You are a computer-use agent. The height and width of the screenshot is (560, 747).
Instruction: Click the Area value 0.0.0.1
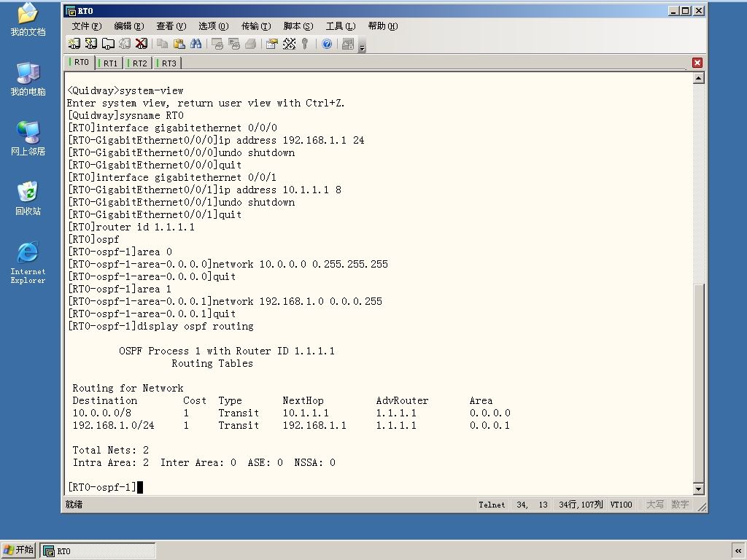coord(489,425)
